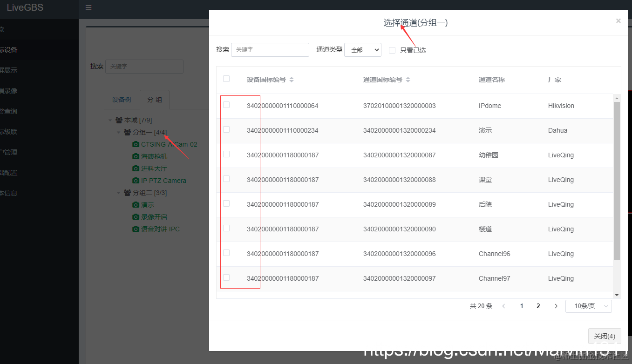Go to previous page arrow in pagination
632x364 pixels.
pos(504,306)
